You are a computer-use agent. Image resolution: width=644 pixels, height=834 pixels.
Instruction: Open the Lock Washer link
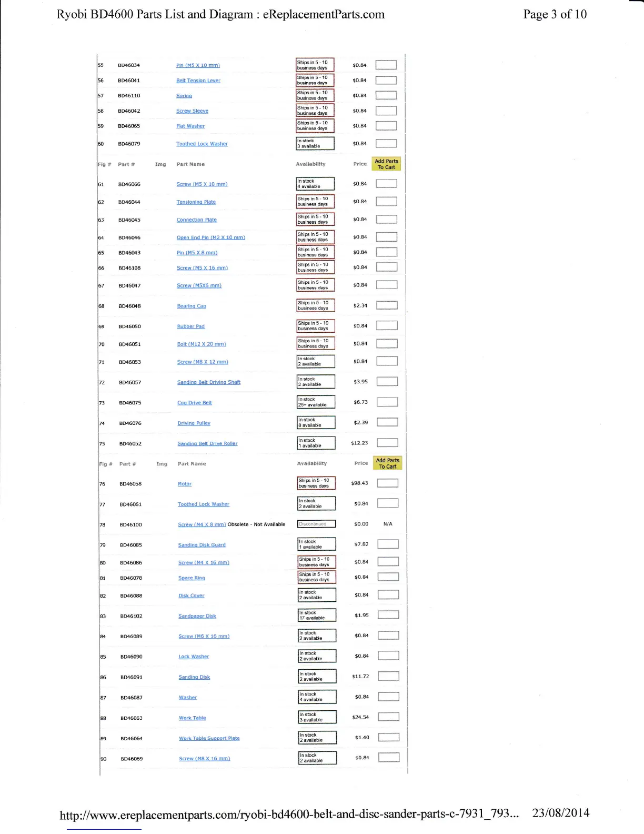point(194,657)
